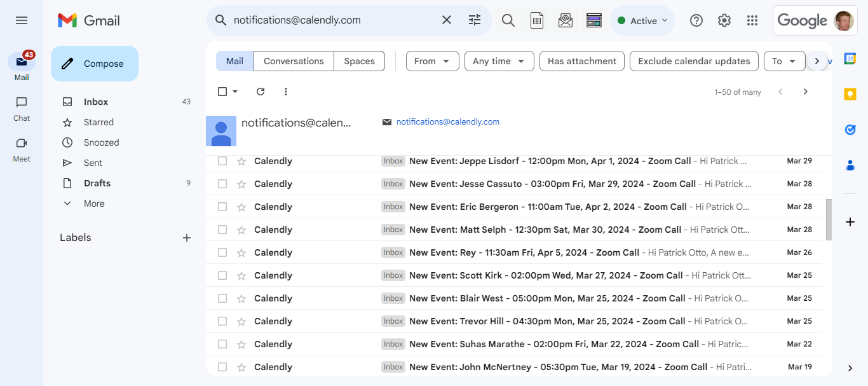
Task: Switch to the Spaces tab
Action: click(x=359, y=61)
